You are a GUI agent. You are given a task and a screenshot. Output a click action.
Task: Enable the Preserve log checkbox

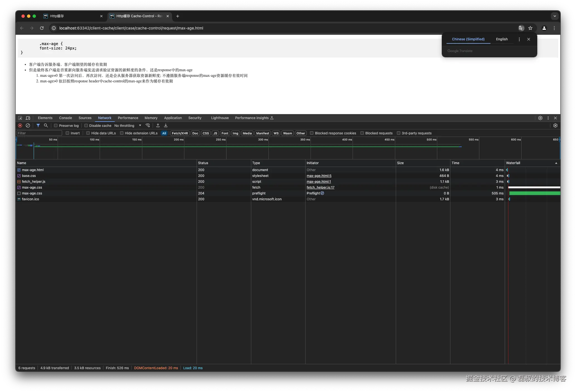(56, 125)
